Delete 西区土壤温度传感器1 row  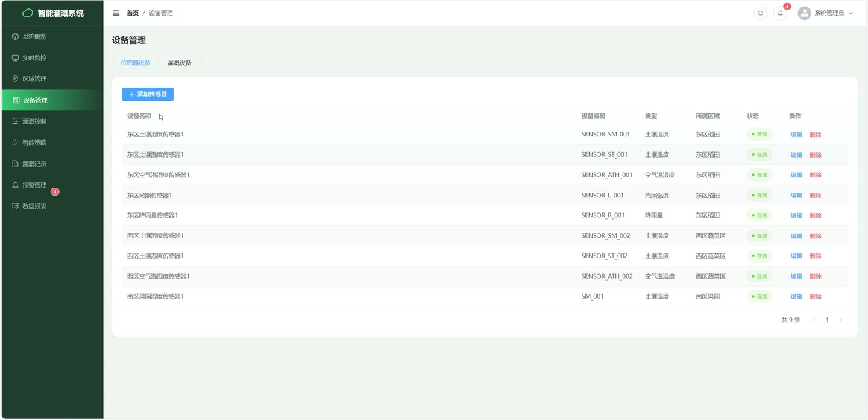pos(816,256)
